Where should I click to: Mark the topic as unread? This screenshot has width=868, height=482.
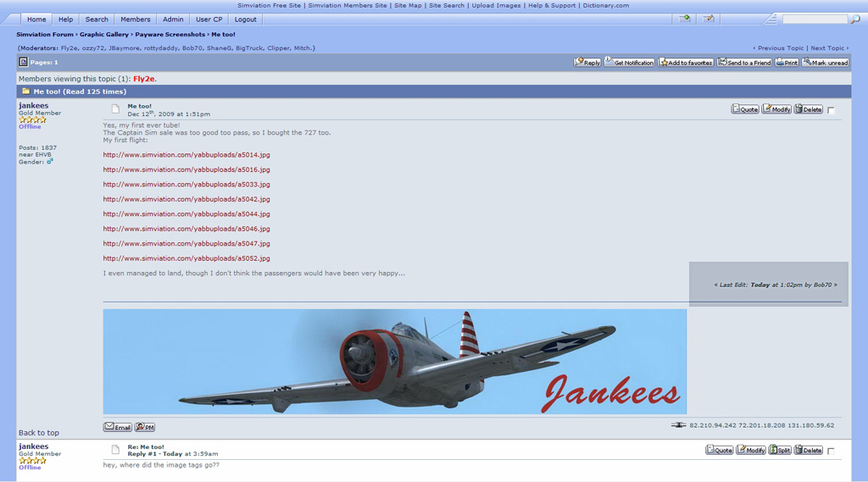point(826,63)
